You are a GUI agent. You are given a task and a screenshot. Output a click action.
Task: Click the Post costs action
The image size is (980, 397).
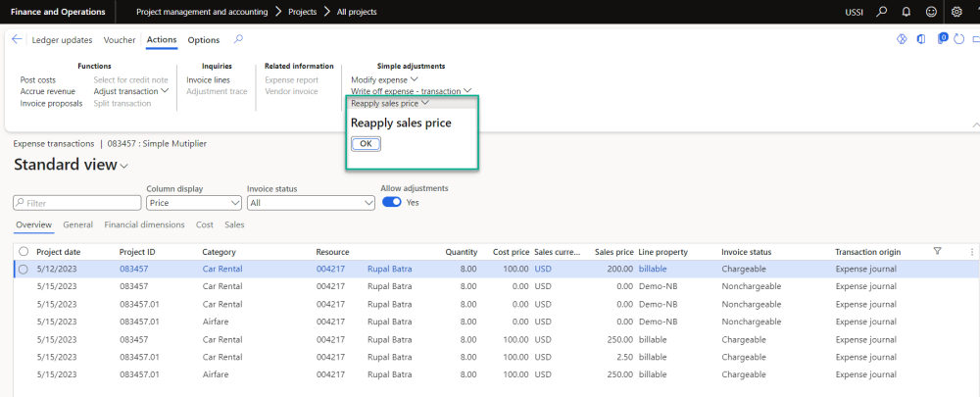click(x=38, y=79)
